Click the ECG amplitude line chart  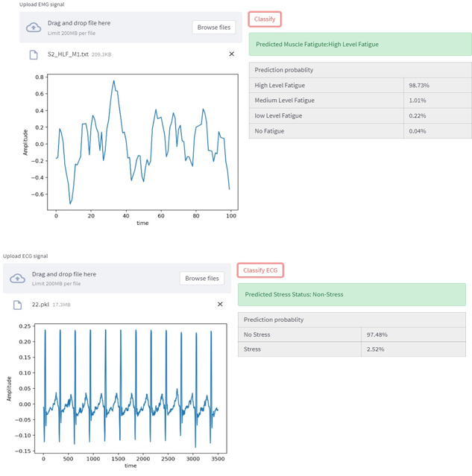[130, 388]
